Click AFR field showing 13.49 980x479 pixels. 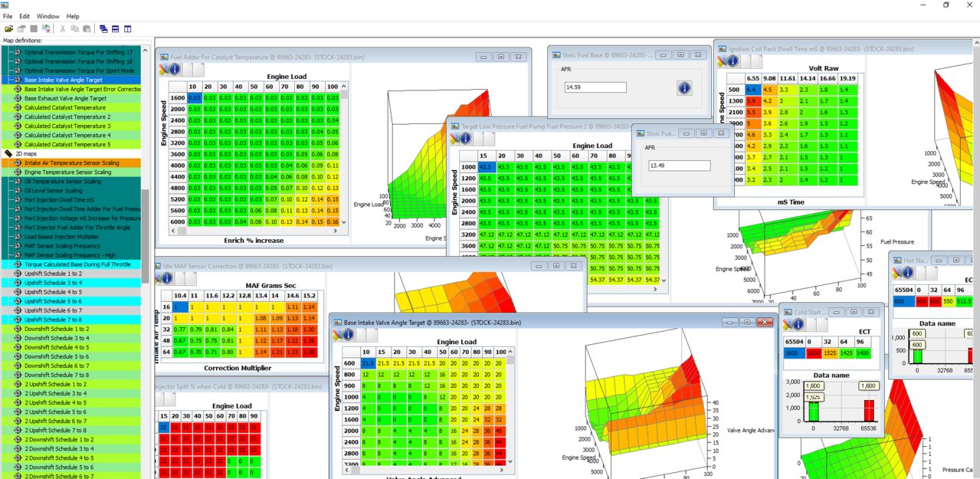[x=678, y=165]
